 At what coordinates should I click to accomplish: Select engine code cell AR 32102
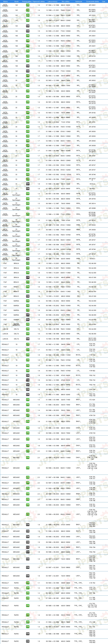92,56
